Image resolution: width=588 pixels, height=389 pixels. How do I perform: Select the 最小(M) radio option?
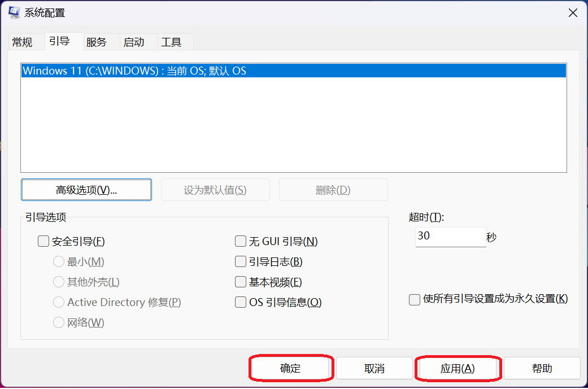click(x=59, y=261)
